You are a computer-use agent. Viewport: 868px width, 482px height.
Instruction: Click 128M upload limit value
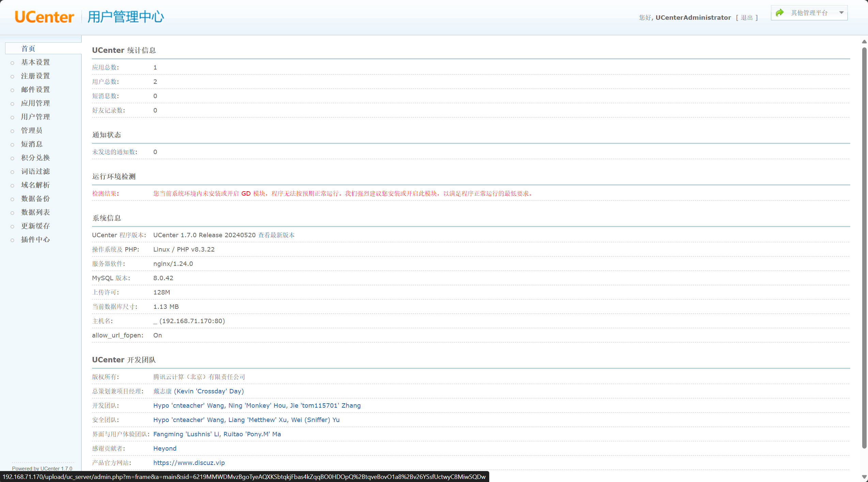pos(161,292)
